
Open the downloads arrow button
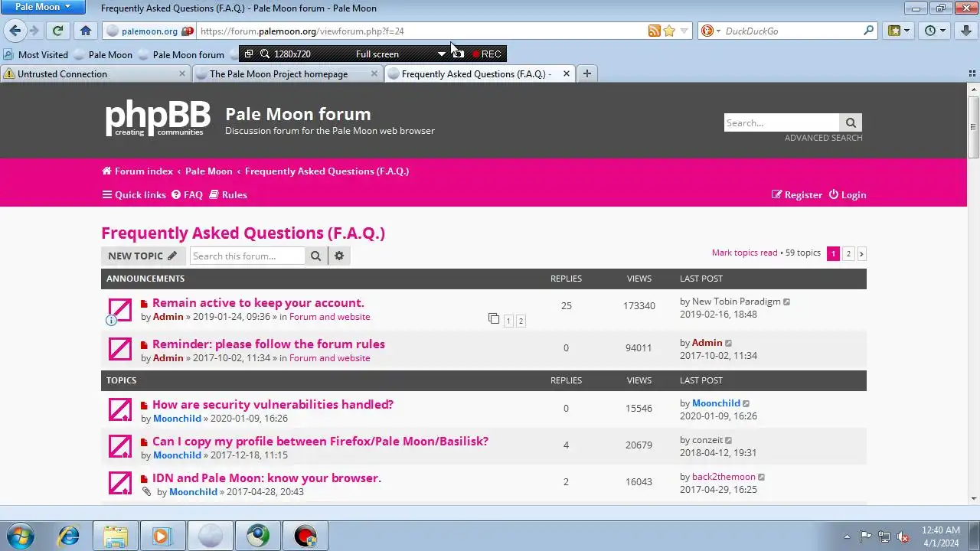pos(965,31)
